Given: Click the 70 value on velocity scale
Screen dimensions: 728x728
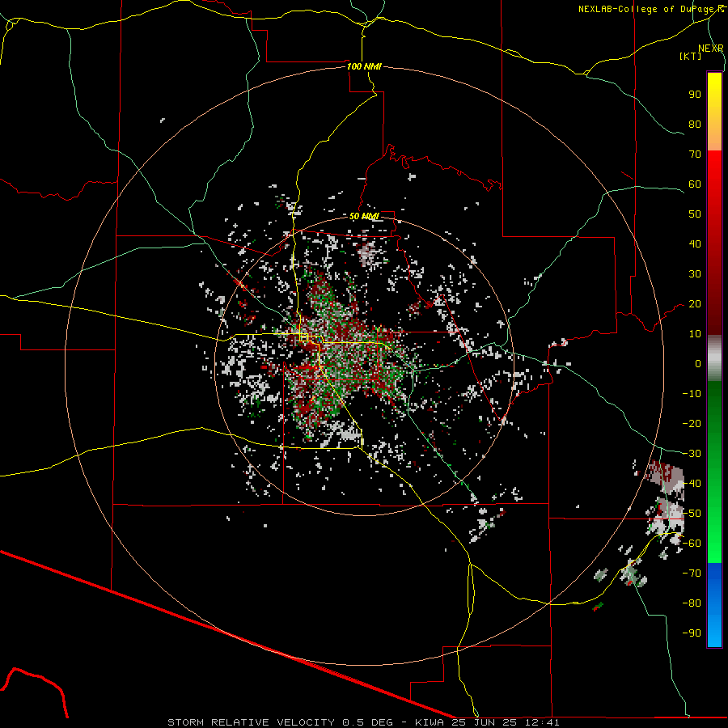Looking at the screenshot, I should click(695, 154).
